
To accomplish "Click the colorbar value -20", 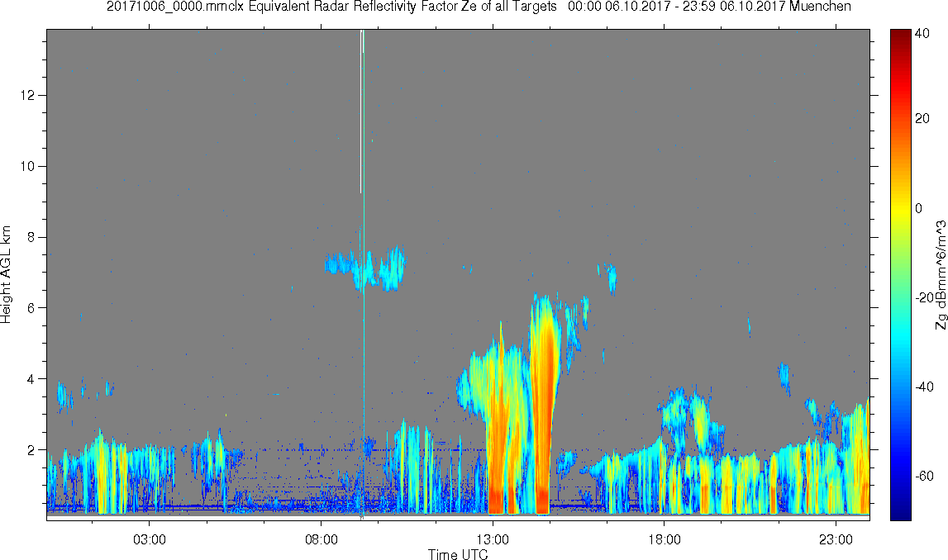I will click(923, 297).
